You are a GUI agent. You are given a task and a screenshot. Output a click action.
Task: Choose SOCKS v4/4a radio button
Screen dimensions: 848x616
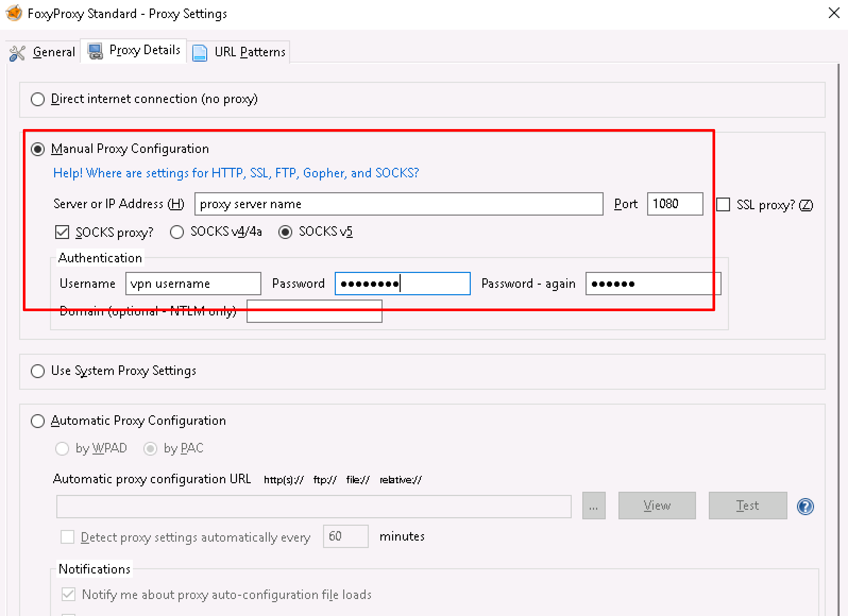[x=177, y=232]
